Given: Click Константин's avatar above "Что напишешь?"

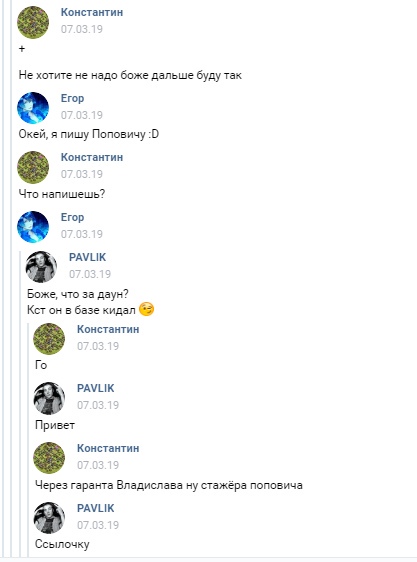Looking at the screenshot, I should [x=33, y=167].
